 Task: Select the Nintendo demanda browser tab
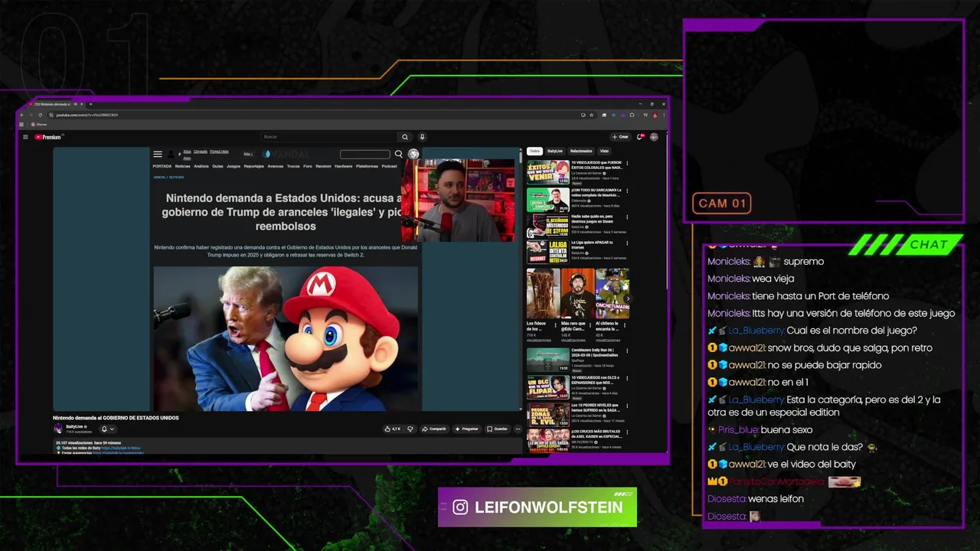click(x=55, y=104)
